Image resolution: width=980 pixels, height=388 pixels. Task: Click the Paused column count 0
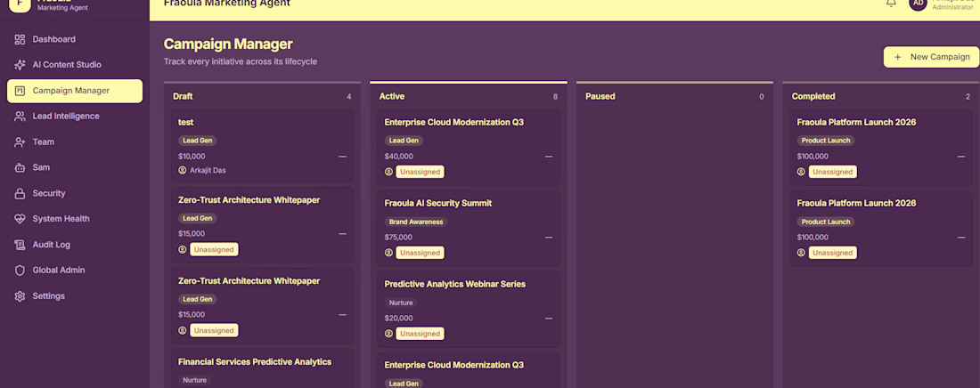761,97
